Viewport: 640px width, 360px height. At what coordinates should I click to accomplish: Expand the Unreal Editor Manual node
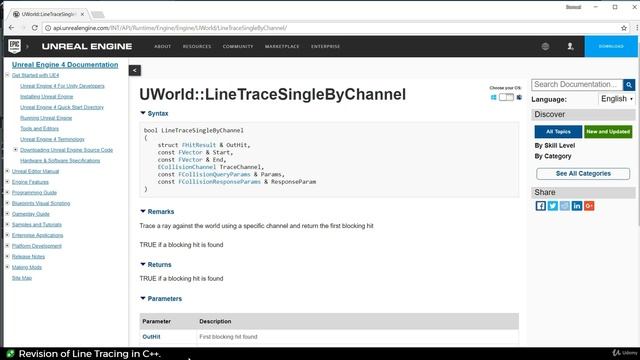click(x=7, y=171)
